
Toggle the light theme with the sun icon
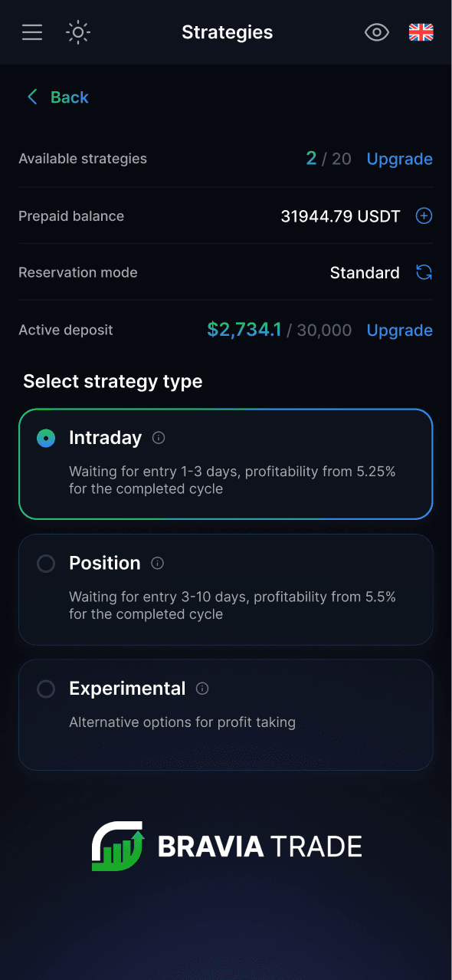click(77, 32)
